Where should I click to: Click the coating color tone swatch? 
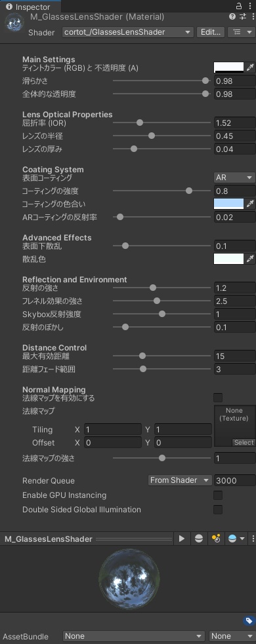pyautogui.click(x=229, y=204)
